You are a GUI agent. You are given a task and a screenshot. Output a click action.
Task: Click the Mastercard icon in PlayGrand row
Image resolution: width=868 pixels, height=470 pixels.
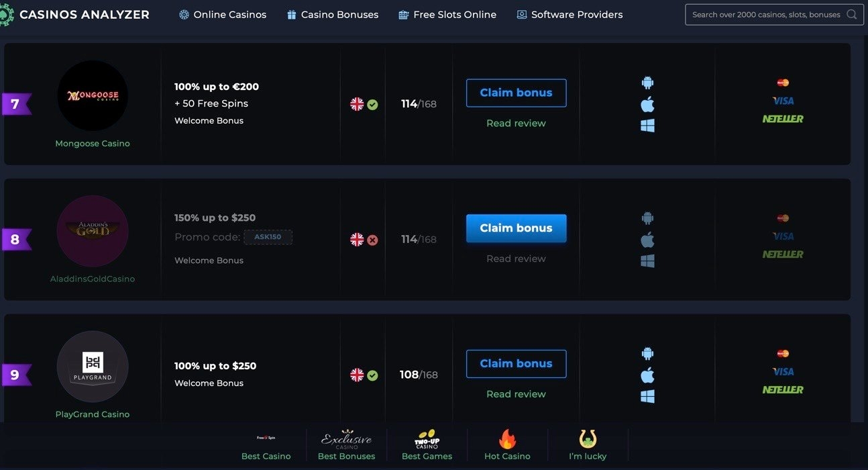coord(783,354)
